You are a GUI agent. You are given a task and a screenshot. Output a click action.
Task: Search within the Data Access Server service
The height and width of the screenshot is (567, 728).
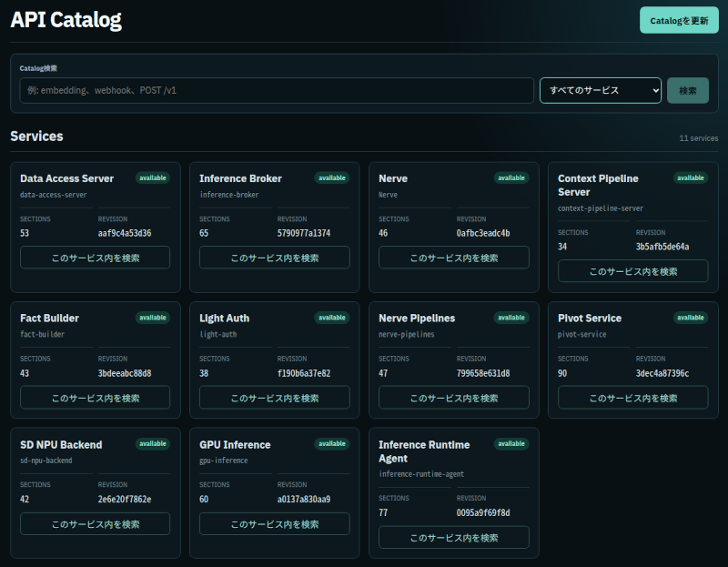click(x=95, y=258)
